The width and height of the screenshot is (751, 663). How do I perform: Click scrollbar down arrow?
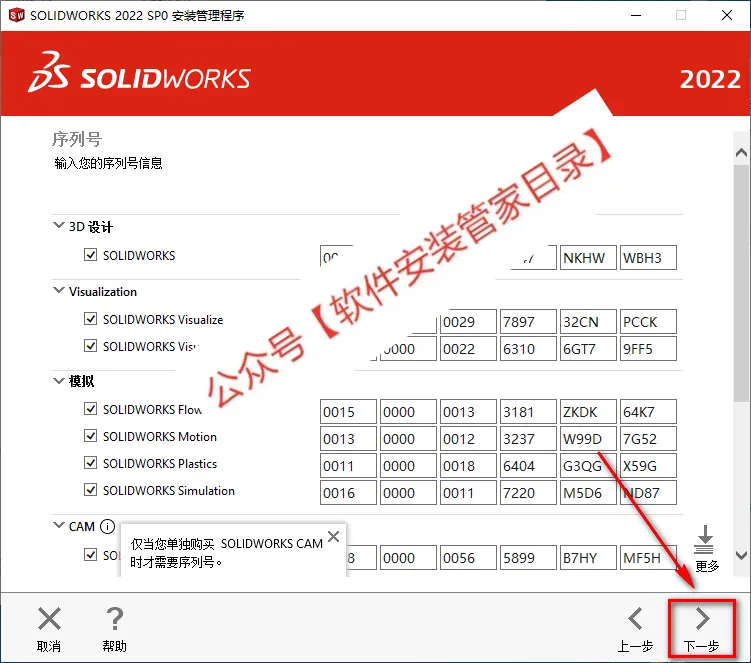click(x=741, y=555)
